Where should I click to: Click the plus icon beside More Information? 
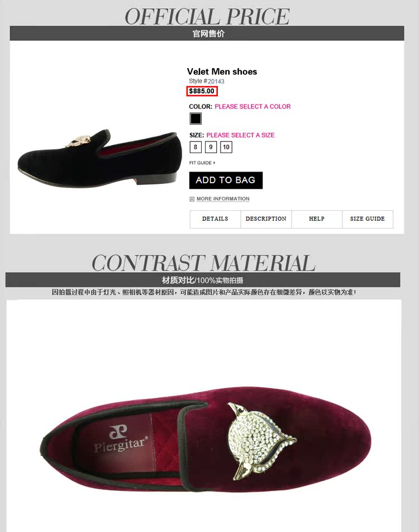pyautogui.click(x=192, y=199)
